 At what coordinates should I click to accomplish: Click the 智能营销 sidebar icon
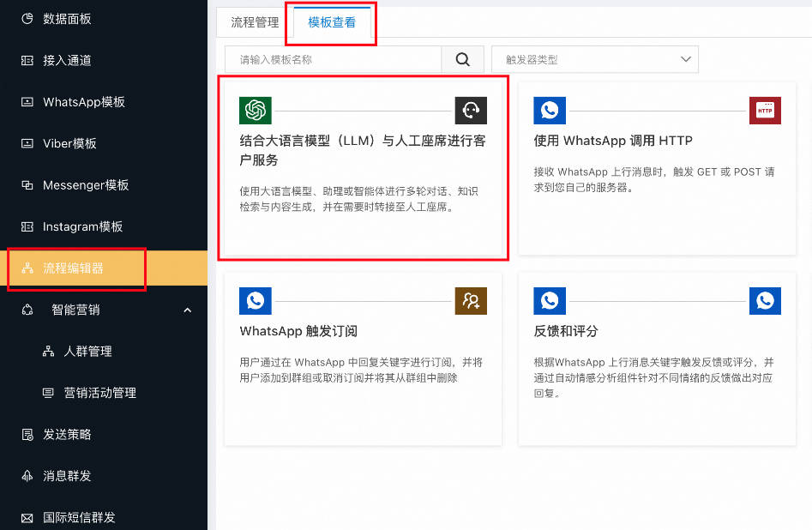[x=27, y=310]
